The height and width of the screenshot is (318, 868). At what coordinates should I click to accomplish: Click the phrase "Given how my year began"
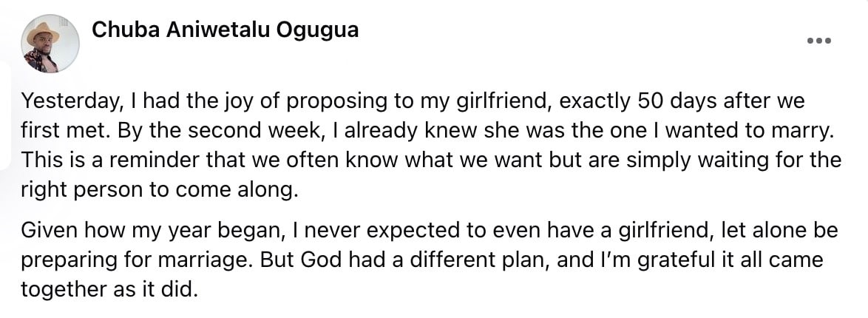[x=152, y=229]
